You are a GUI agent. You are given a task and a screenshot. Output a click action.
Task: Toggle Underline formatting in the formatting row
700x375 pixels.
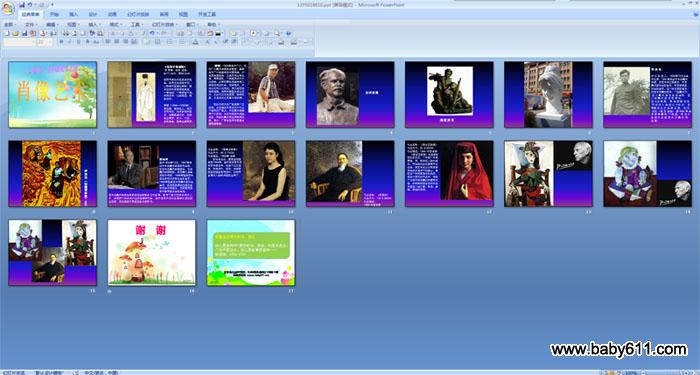(x=79, y=42)
